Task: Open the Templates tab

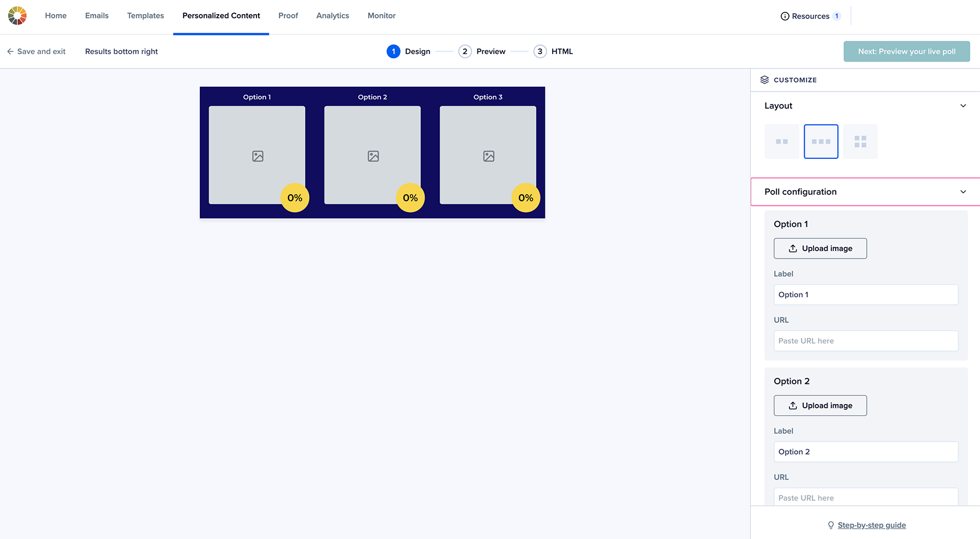Action: [x=145, y=16]
